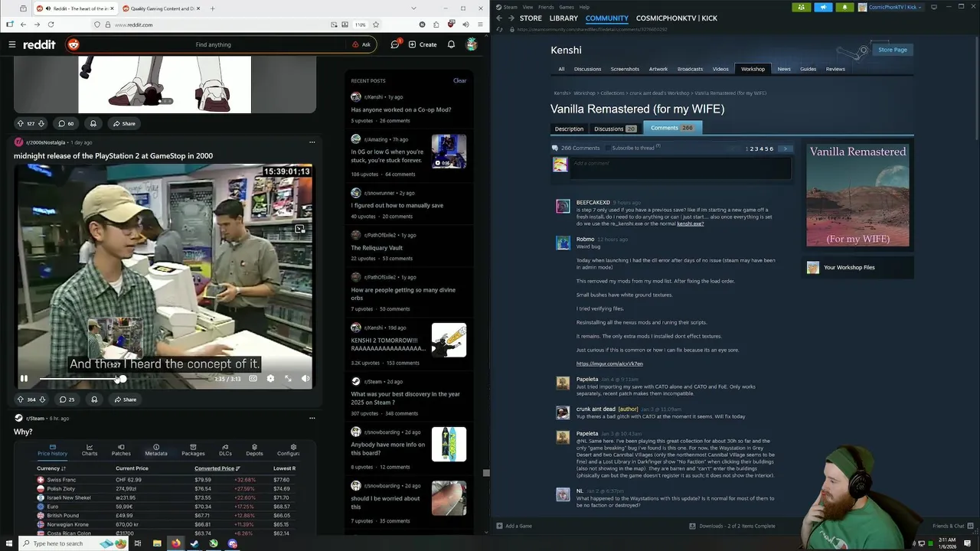Image resolution: width=980 pixels, height=551 pixels.
Task: Click Create post button on Reddit
Action: (423, 44)
